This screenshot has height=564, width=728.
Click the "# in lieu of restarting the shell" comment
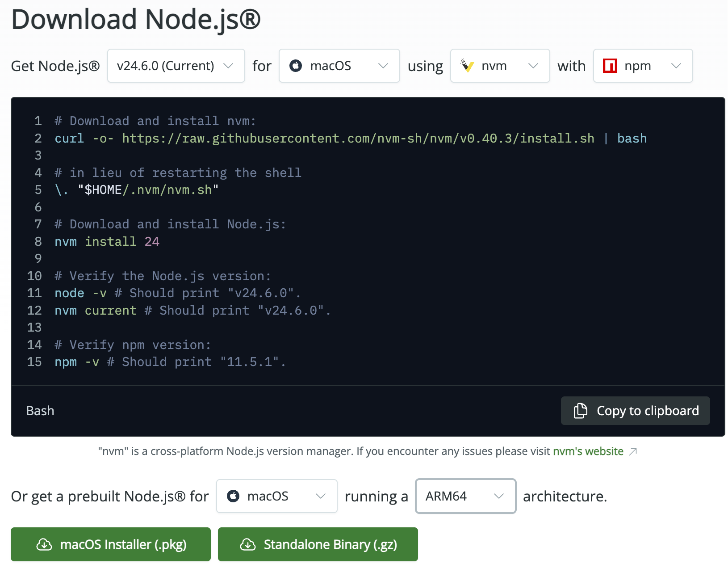click(178, 173)
